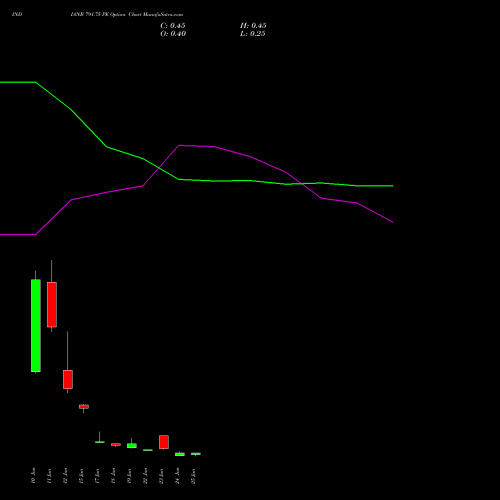
Task: Click the 'IND' label in the header
Action: click(17, 14)
